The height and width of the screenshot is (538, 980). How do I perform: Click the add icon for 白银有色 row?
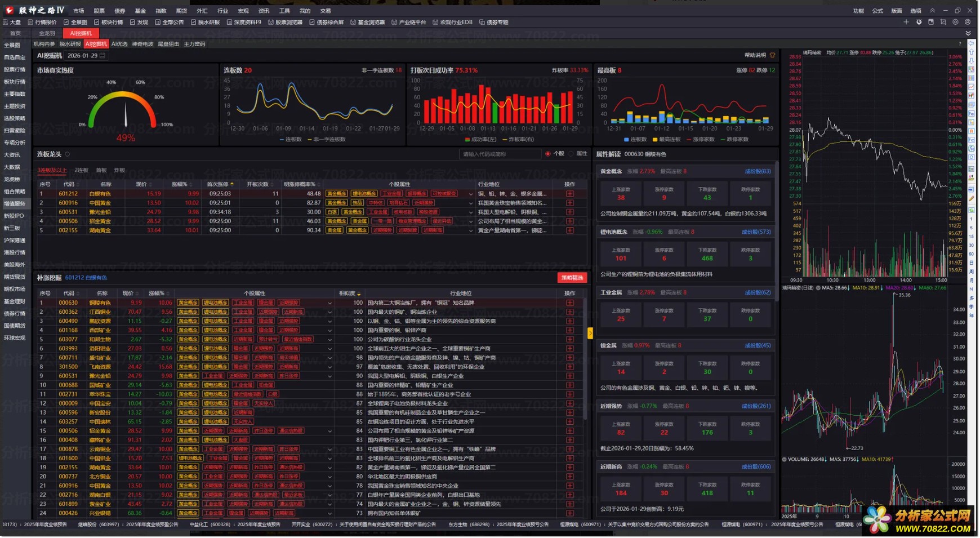click(x=570, y=194)
